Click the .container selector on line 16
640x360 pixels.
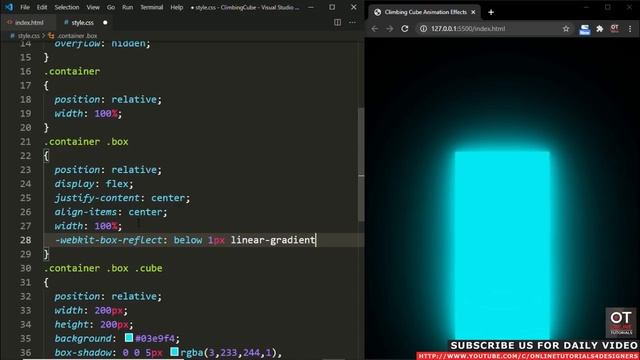tap(72, 71)
